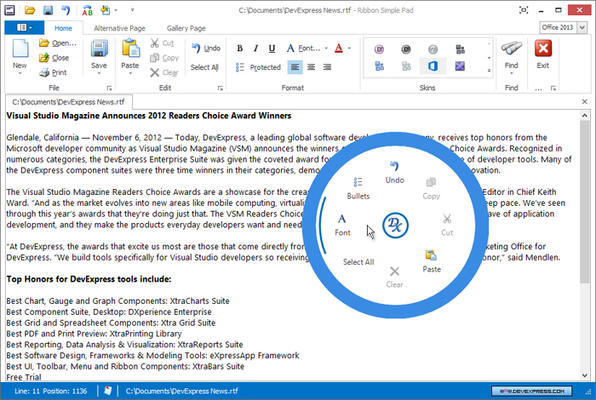Switch to the Gallery Page tab
This screenshot has height=400, width=596.
186,28
